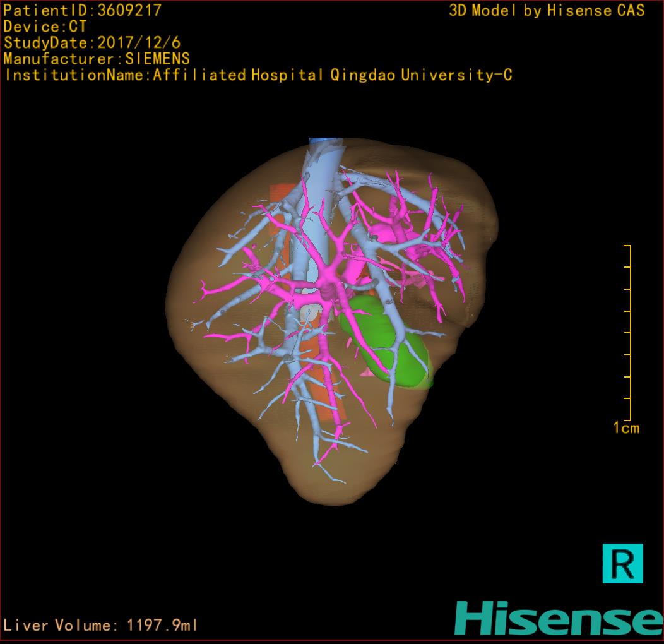The height and width of the screenshot is (644, 664).
Task: Pick the central pink portal vein junction
Action: (328, 289)
